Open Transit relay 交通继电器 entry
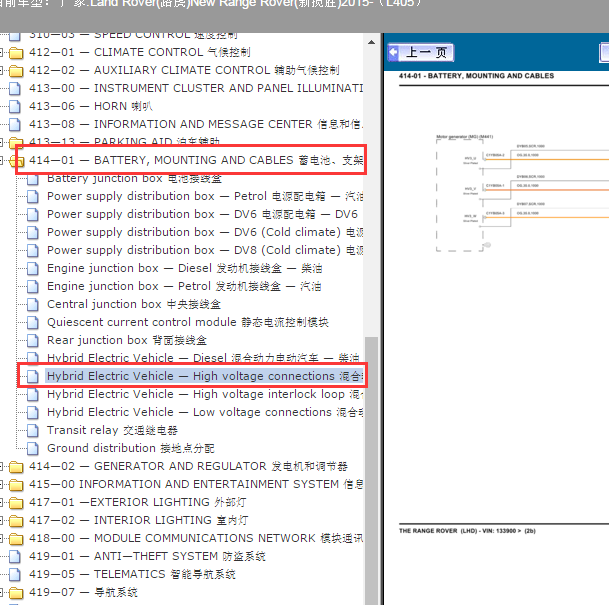This screenshot has height=605, width=609. [x=112, y=430]
